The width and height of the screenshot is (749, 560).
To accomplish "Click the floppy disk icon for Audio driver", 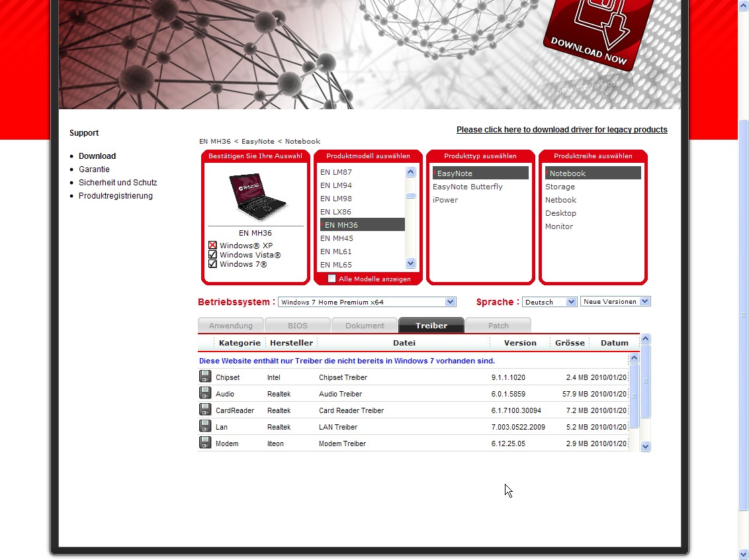I will point(205,393).
